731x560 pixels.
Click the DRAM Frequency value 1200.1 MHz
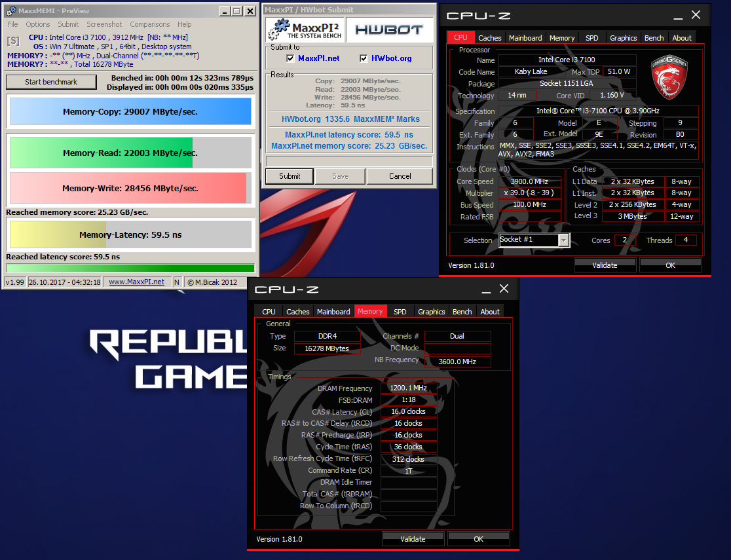pyautogui.click(x=408, y=388)
